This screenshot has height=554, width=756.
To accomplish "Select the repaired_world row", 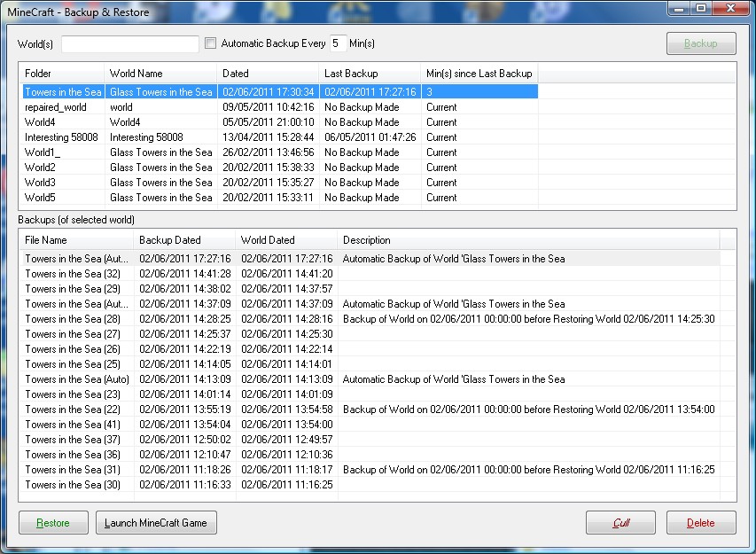I will click(x=56, y=107).
